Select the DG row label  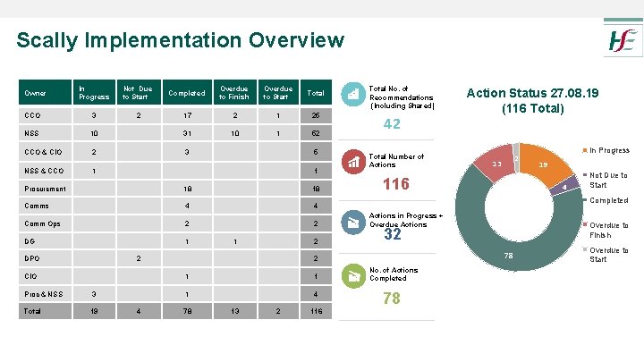(x=30, y=241)
